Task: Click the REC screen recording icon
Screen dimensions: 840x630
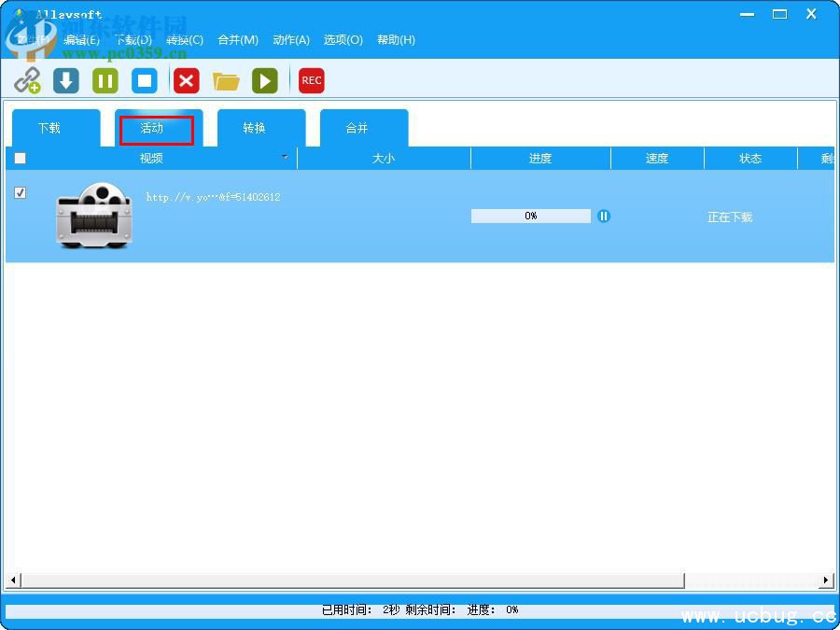Action: click(x=311, y=80)
